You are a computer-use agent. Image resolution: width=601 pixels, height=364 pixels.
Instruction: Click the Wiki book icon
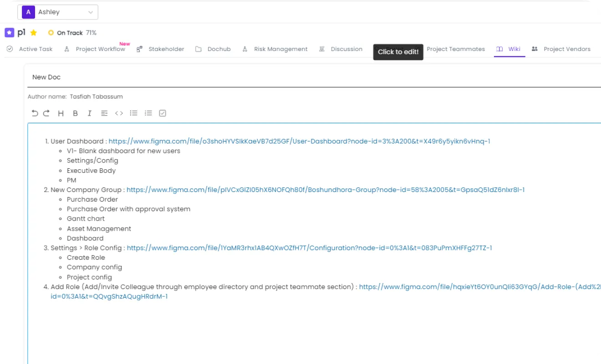coord(499,49)
